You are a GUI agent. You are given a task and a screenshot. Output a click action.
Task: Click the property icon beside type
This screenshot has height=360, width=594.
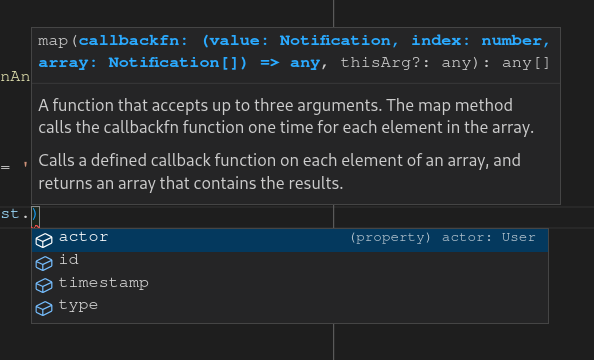(x=44, y=308)
